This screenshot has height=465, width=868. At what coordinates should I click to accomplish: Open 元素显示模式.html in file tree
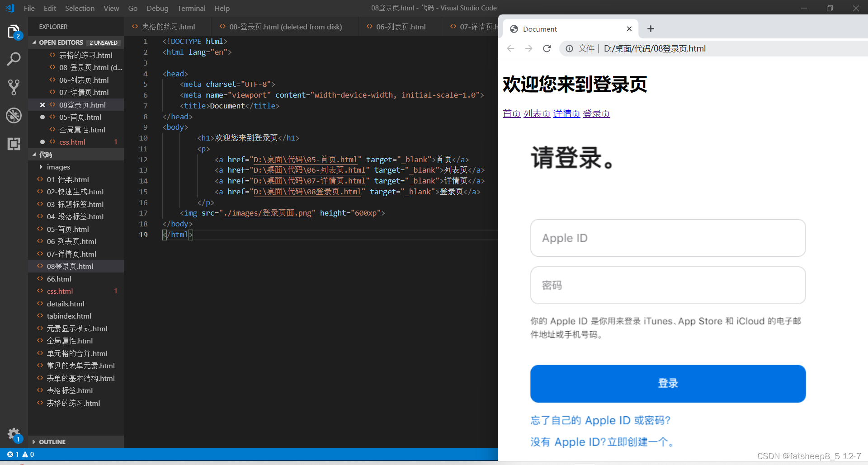(77, 329)
